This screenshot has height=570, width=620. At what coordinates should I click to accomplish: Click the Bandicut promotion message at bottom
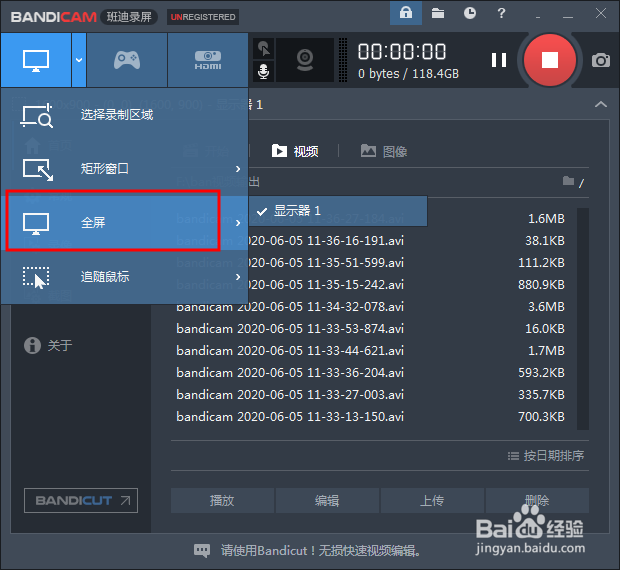[x=321, y=550]
